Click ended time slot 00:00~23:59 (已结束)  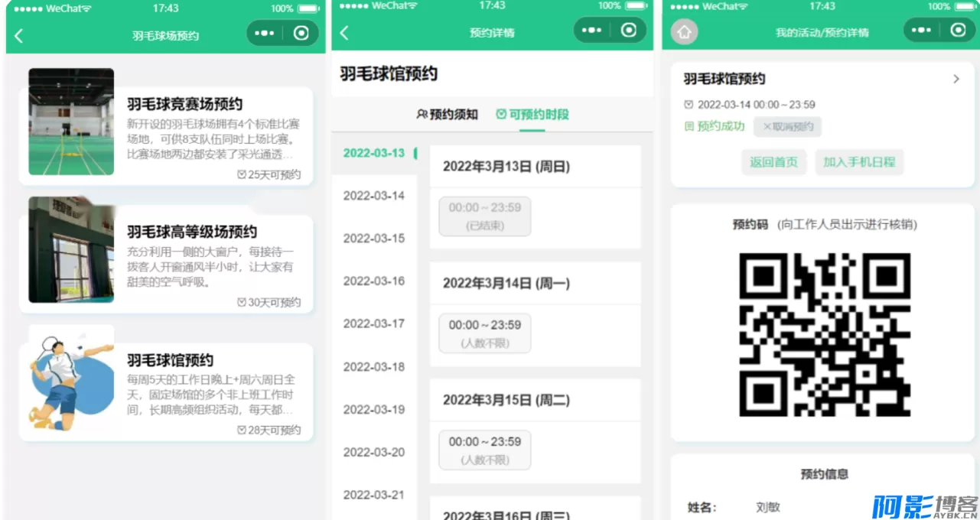coord(485,216)
